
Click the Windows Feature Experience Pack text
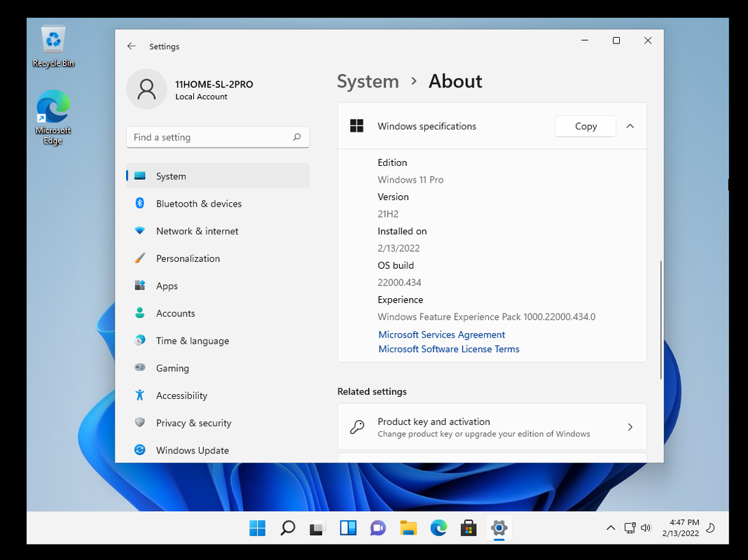click(486, 317)
